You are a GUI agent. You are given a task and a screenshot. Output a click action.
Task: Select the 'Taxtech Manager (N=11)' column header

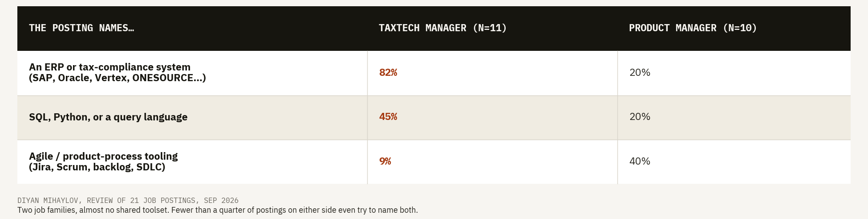tap(442, 28)
